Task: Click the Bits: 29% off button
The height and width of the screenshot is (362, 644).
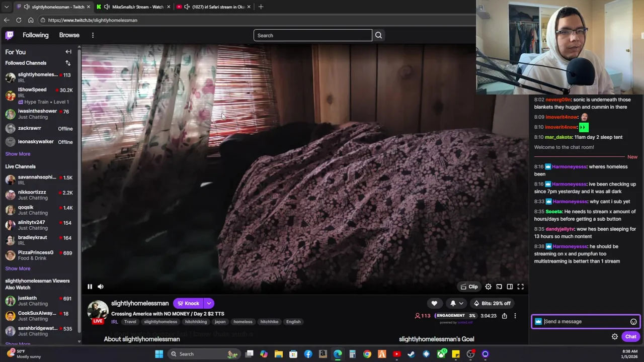Action: [x=492, y=303]
